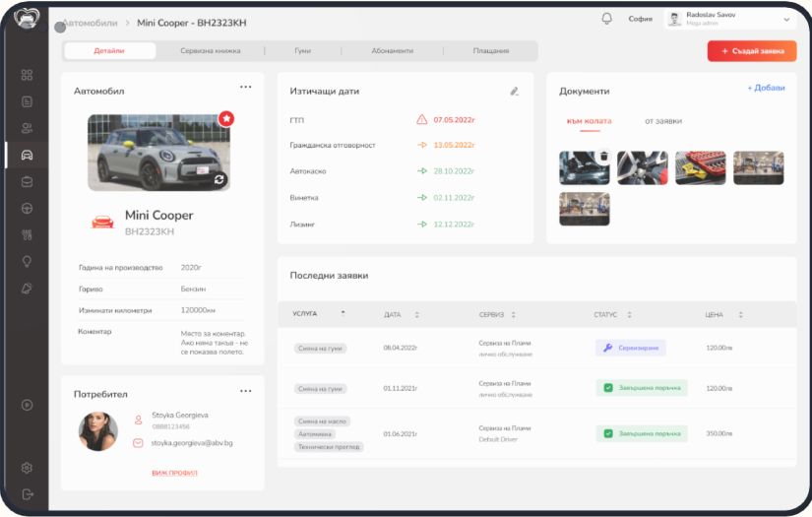Click the red star badge on car photo
The image size is (812, 517).
226,118
